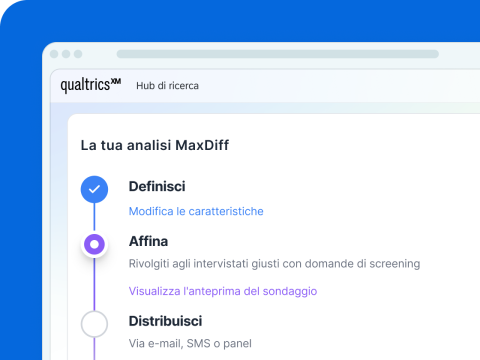
Task: Select the completed Definisci step checkmark
Action: (94, 189)
